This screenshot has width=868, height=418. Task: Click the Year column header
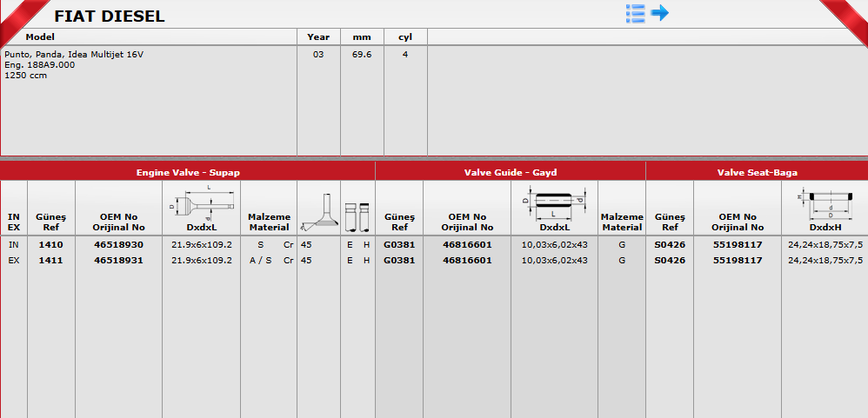coord(318,37)
